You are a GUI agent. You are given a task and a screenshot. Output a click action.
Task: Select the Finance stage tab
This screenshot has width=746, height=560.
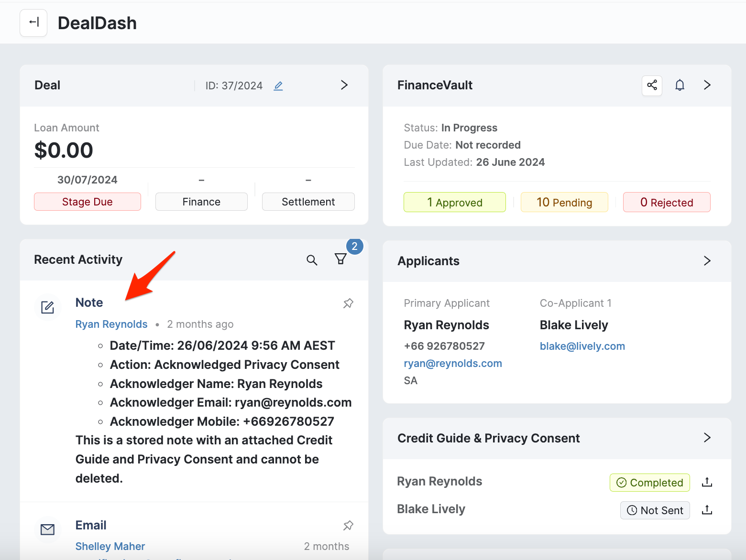point(201,202)
